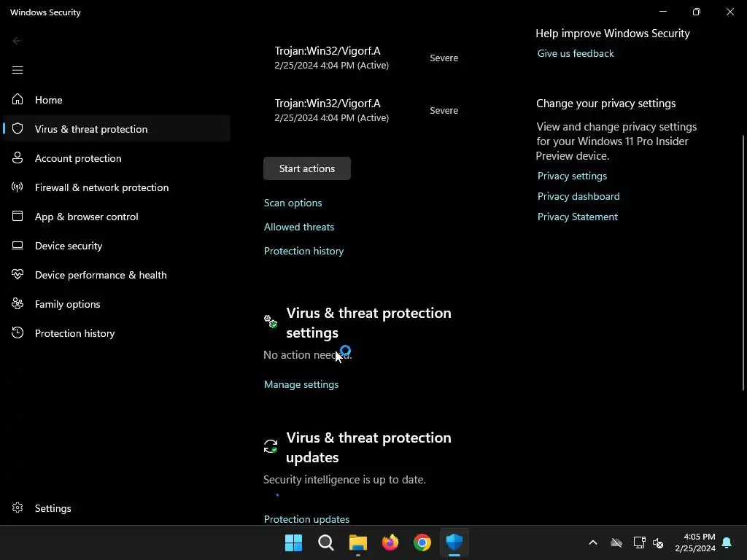The width and height of the screenshot is (747, 560).
Task: Open Device performance & health page
Action: tap(117, 275)
